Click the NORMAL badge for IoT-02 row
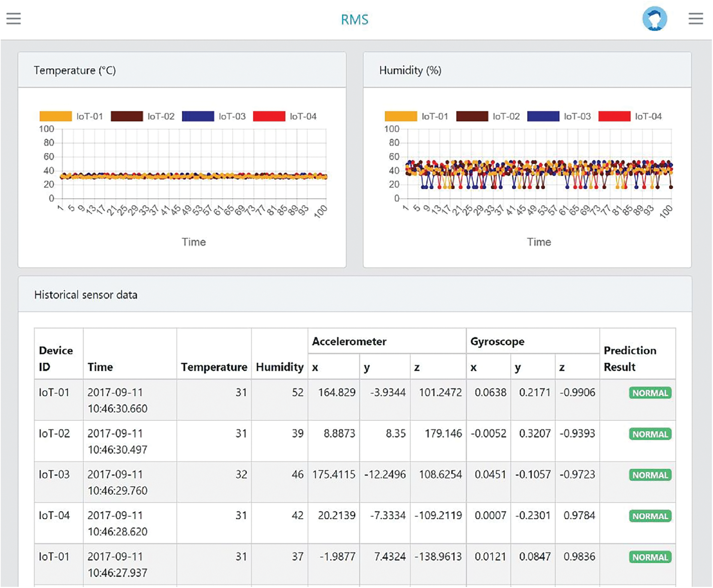This screenshot has width=713, height=588. click(650, 434)
